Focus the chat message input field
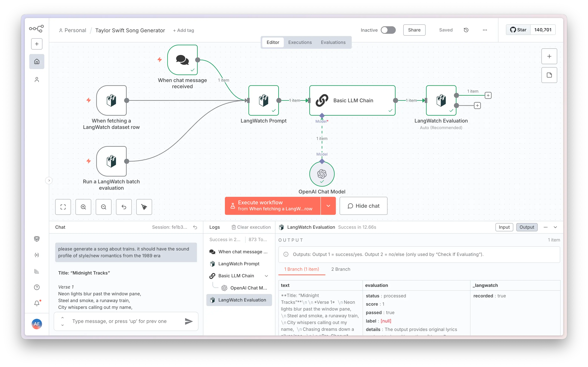Screen dimensions: 588x367 click(124, 321)
